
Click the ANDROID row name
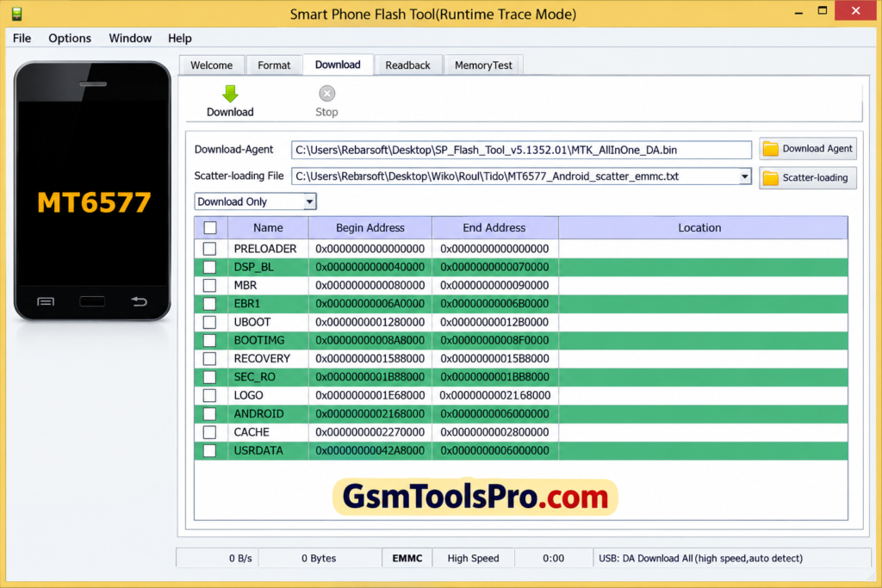click(258, 414)
